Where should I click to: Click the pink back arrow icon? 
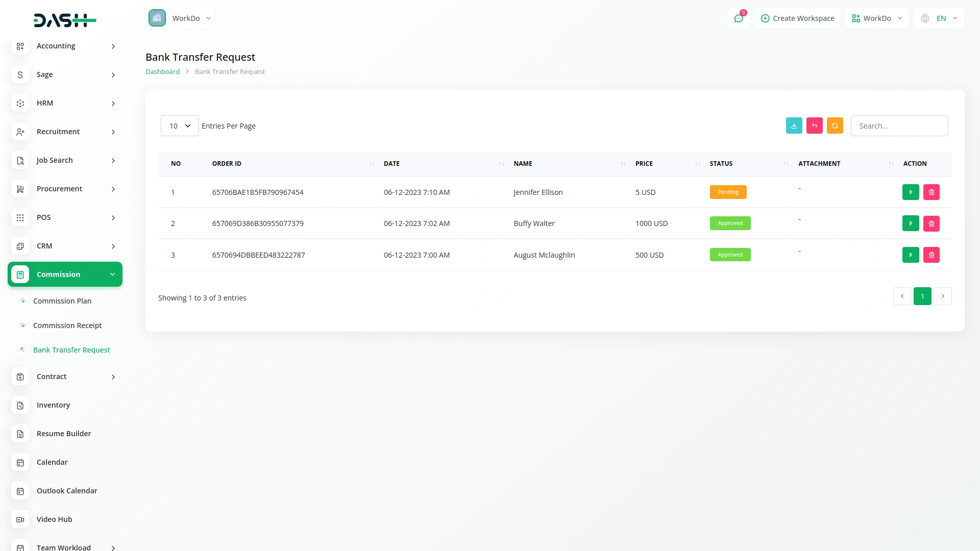814,126
